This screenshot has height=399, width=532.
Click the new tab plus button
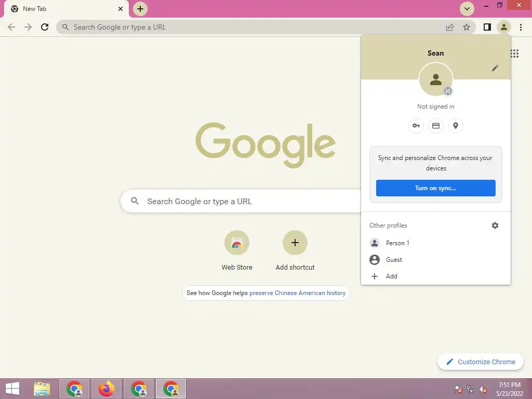[140, 9]
